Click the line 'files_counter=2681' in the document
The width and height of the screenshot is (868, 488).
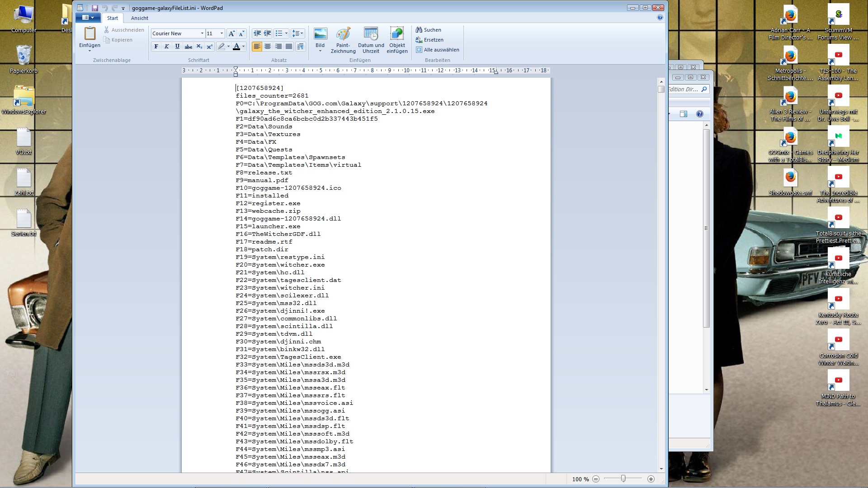[x=272, y=96]
